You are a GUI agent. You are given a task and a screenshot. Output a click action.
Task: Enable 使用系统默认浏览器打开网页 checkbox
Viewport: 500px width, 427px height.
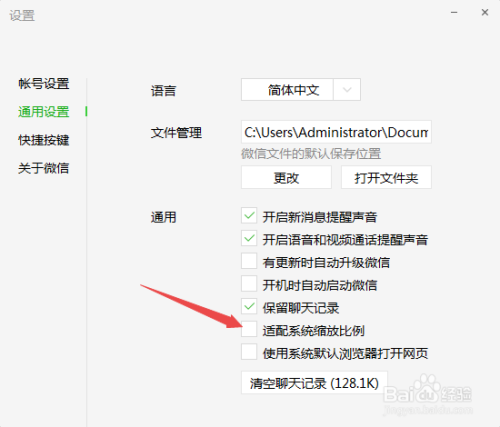(x=249, y=352)
